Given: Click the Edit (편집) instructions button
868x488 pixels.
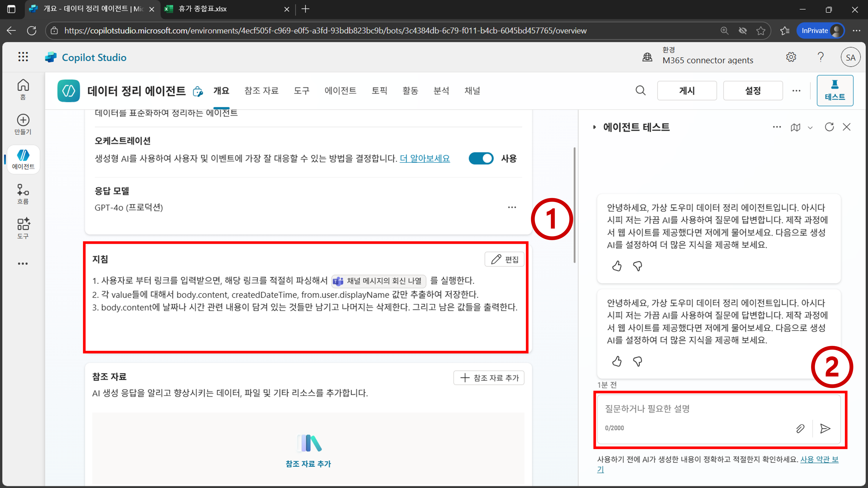Looking at the screenshot, I should [504, 259].
